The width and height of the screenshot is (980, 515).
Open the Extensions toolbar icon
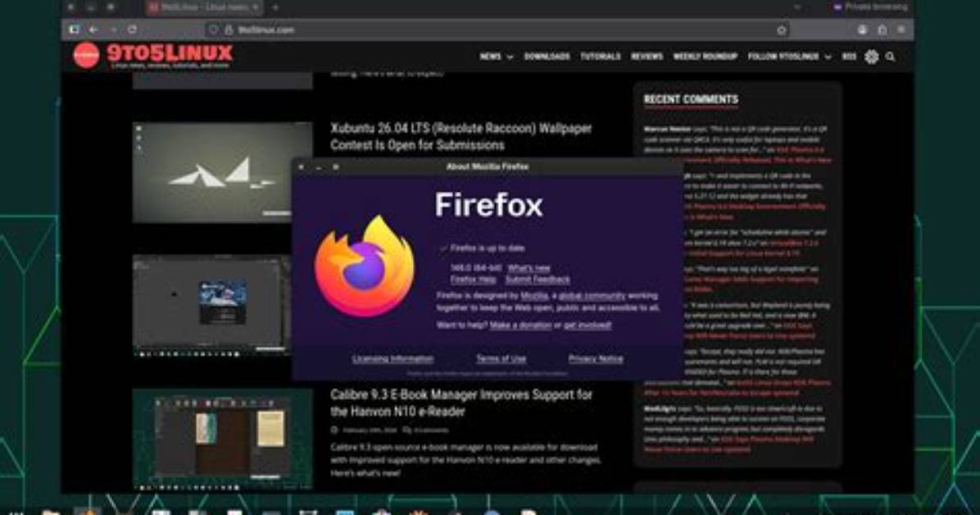tap(882, 30)
